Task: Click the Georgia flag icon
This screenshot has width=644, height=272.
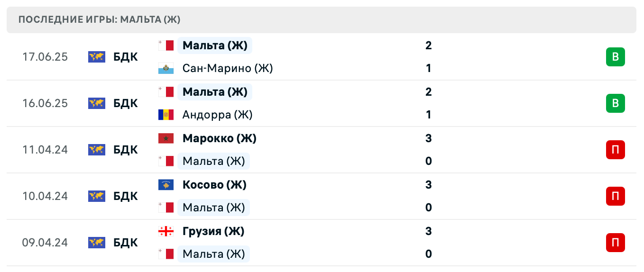Action: (166, 231)
